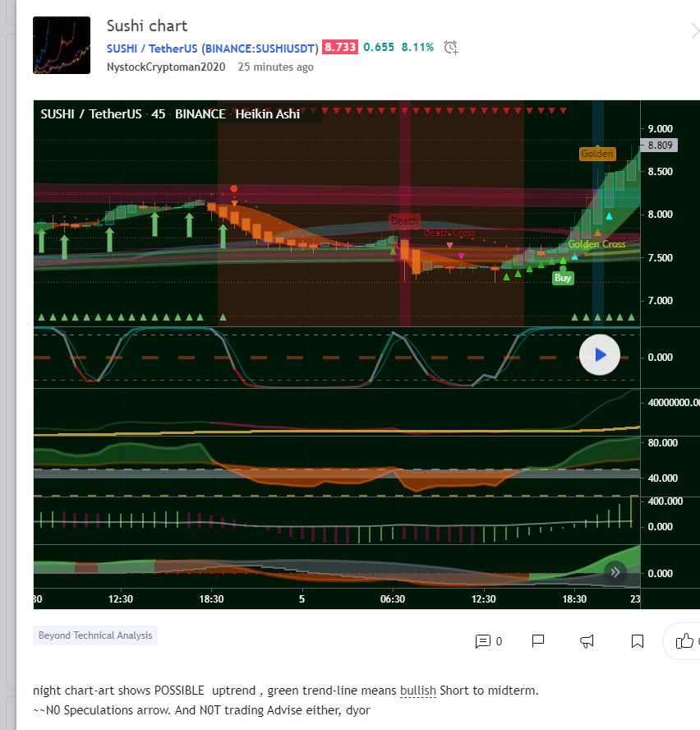Play the chart idea replay
The width and height of the screenshot is (700, 730).
600,354
